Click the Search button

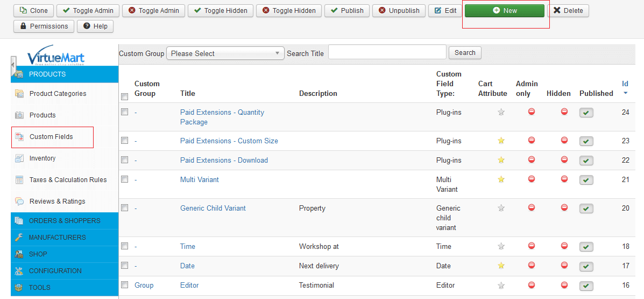465,53
